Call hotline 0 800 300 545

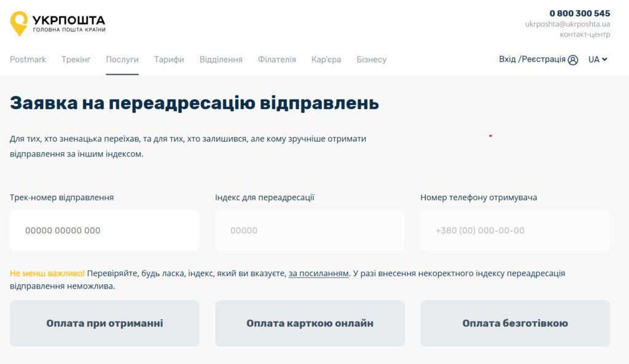579,12
